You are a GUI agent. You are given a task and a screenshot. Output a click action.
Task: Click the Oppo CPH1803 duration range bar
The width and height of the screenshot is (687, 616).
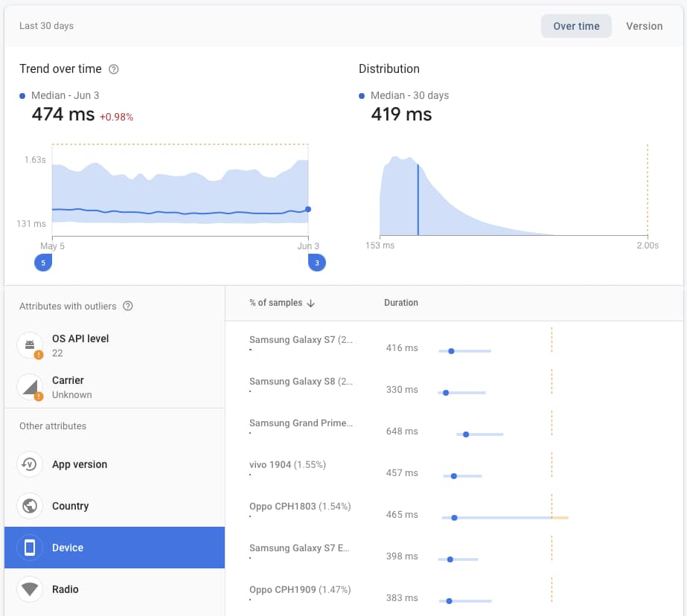(505, 518)
